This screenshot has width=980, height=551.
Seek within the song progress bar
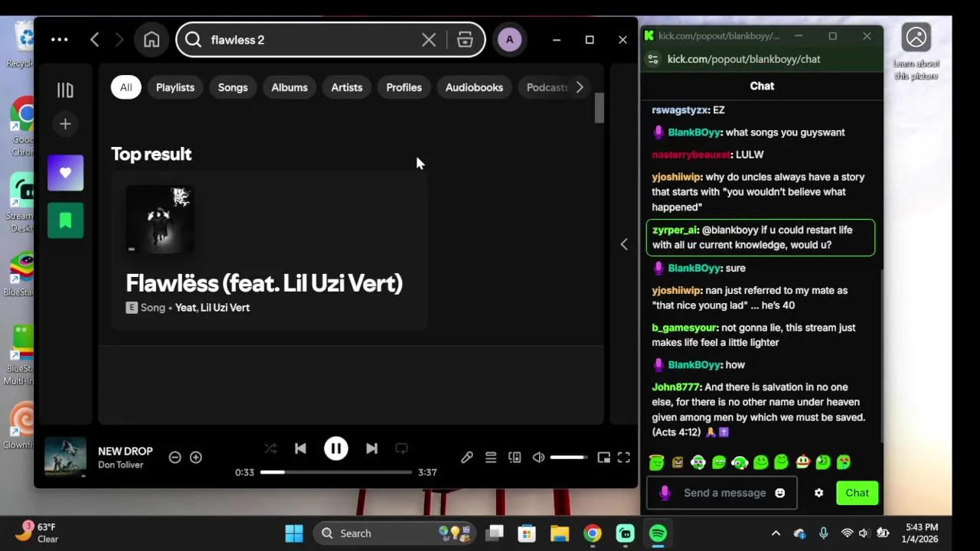point(335,472)
